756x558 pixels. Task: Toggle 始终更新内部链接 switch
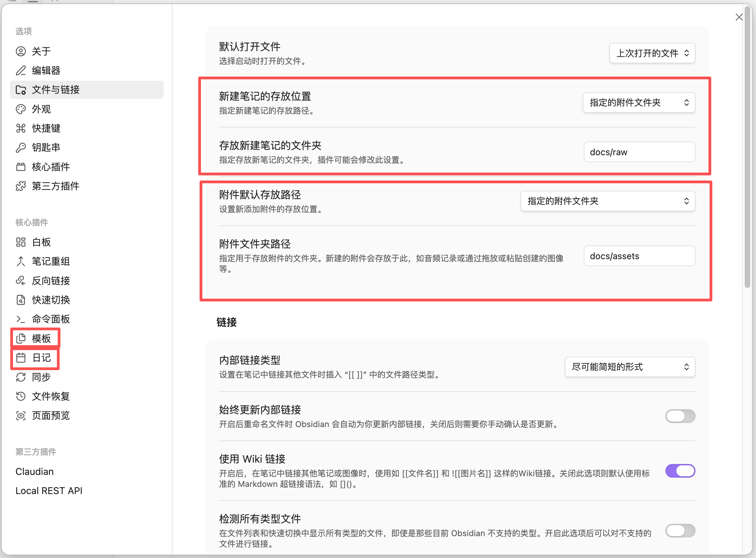680,416
